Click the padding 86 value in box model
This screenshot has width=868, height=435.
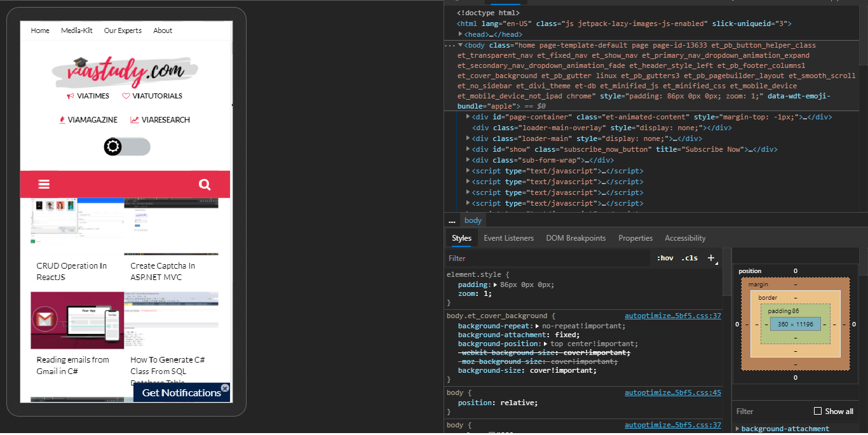pos(795,311)
